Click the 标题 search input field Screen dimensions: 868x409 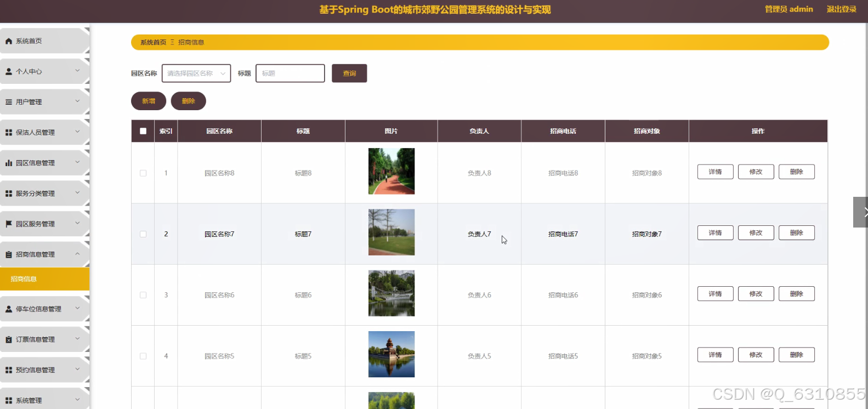tap(290, 73)
